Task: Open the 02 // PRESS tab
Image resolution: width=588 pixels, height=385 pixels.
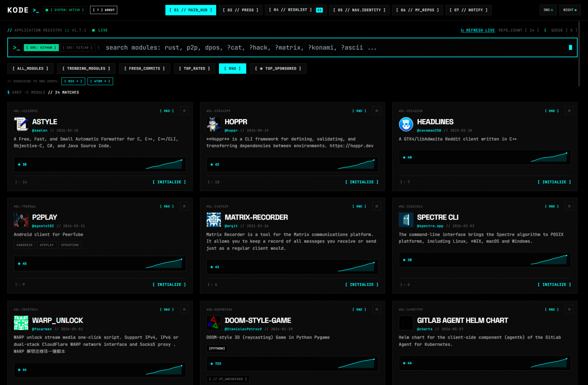Action: (x=240, y=10)
